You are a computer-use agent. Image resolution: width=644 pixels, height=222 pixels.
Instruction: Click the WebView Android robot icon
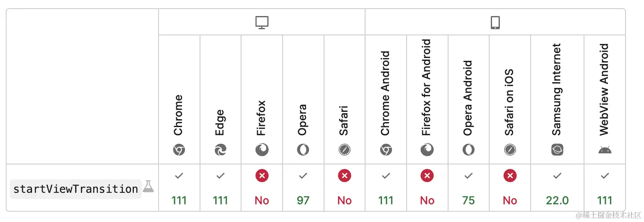[x=605, y=150]
